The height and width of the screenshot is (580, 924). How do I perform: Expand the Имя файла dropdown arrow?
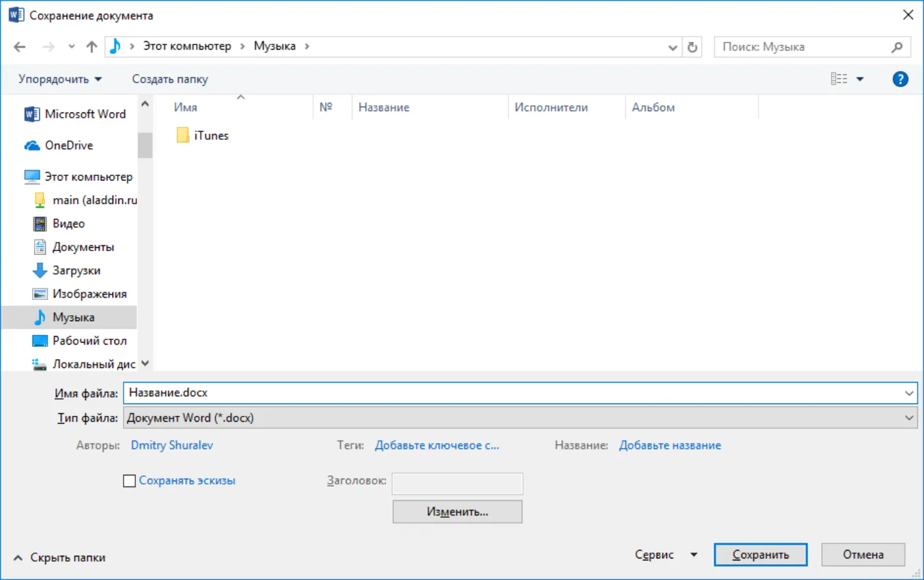(909, 393)
